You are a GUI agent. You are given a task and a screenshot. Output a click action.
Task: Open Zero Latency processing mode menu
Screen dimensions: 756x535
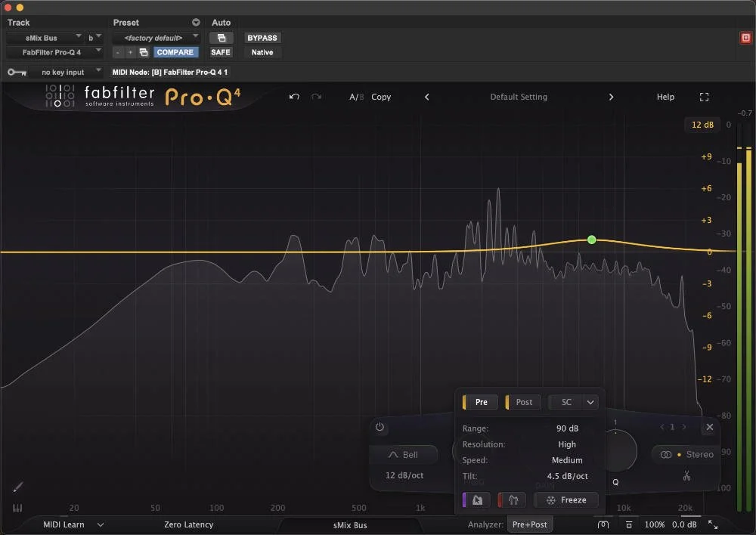pos(188,524)
